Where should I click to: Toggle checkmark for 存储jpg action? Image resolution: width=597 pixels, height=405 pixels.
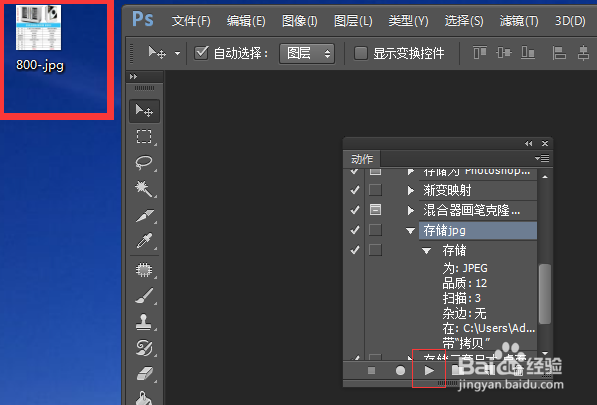(x=355, y=230)
